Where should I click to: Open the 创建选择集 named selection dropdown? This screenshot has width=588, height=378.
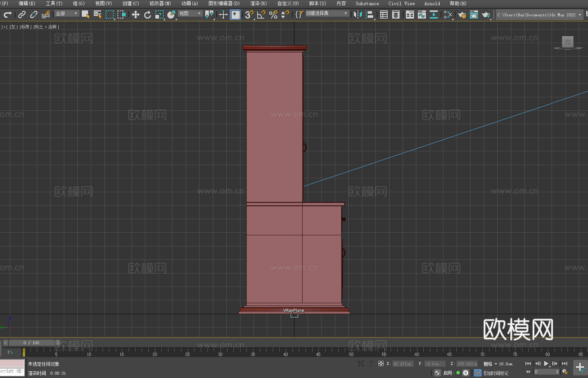327,13
